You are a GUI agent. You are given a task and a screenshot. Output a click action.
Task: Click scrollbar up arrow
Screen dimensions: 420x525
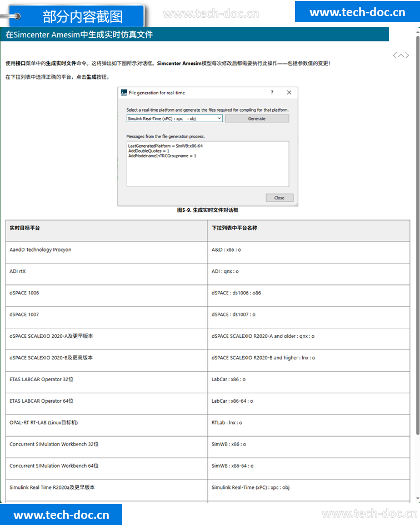click(x=418, y=32)
